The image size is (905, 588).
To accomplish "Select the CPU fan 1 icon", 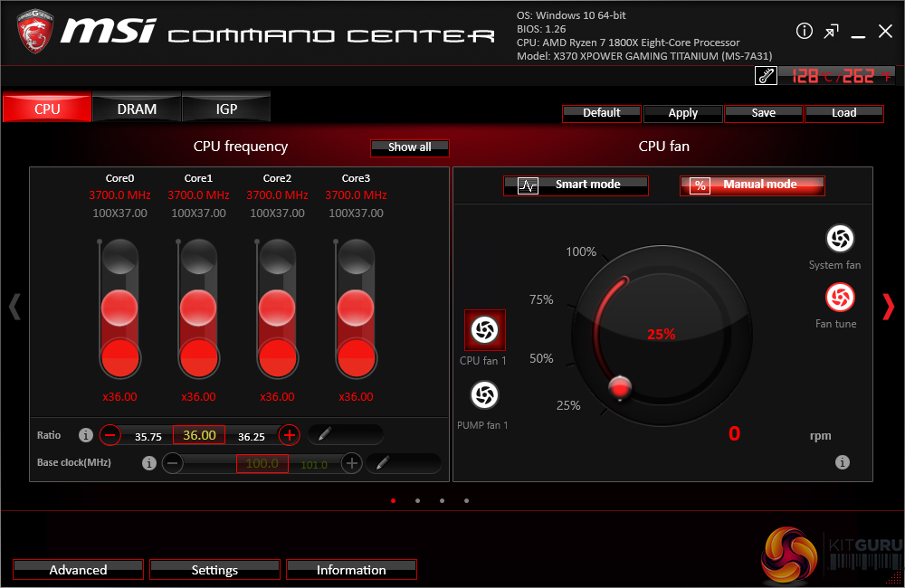I will coord(485,330).
